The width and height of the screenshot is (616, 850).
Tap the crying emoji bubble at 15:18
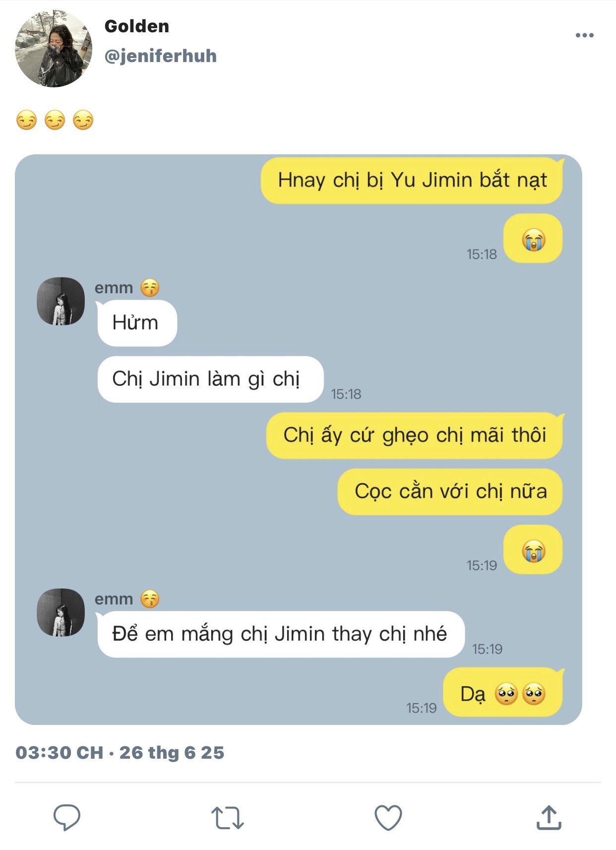[x=533, y=239]
